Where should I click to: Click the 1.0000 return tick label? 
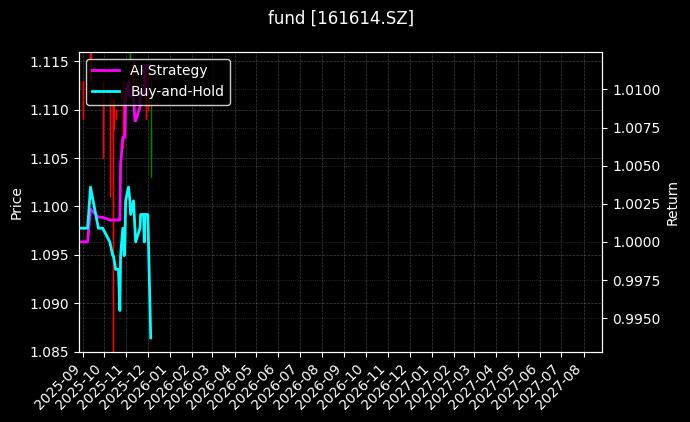pos(636,242)
